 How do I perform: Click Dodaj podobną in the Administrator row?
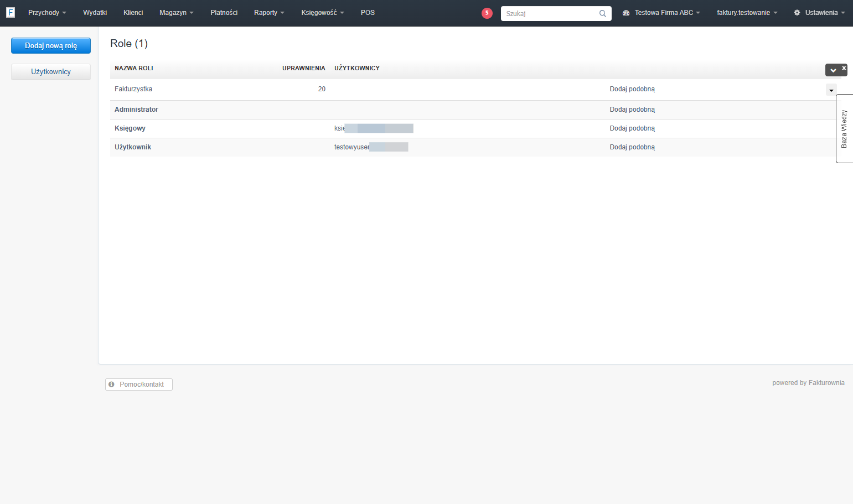[x=632, y=110]
